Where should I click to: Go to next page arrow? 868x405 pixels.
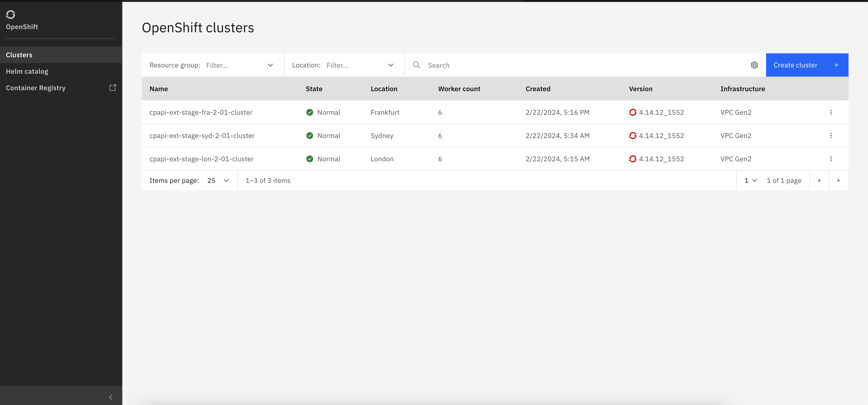pyautogui.click(x=838, y=180)
